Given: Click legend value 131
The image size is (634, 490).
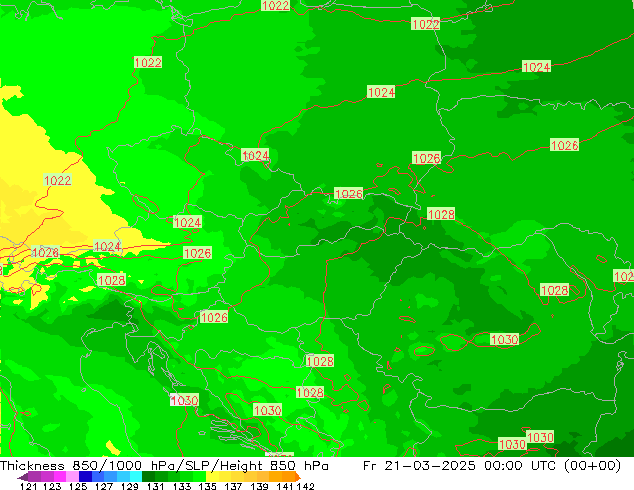Looking at the screenshot, I should pyautogui.click(x=155, y=486).
